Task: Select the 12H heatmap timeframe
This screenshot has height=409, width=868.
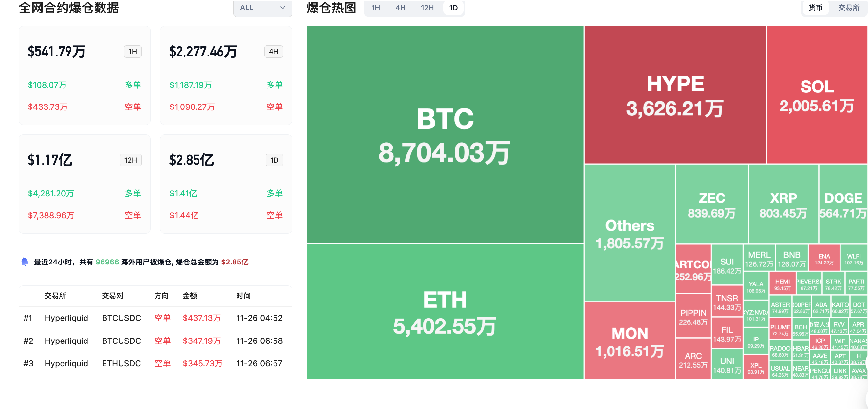Action: (427, 8)
